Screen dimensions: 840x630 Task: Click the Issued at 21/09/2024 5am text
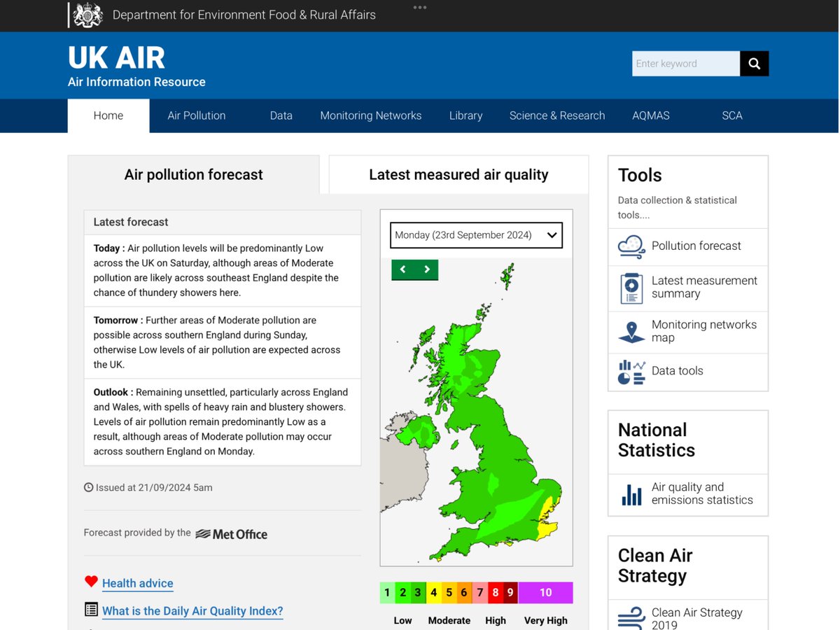point(154,488)
